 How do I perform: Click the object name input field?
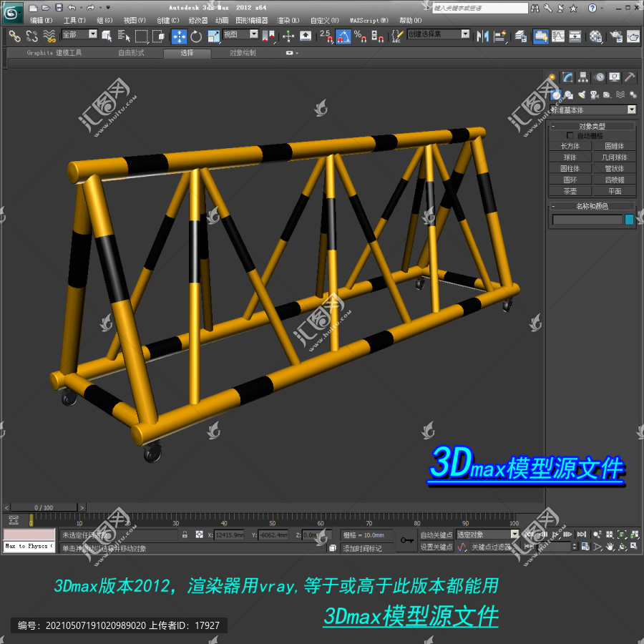tap(587, 220)
